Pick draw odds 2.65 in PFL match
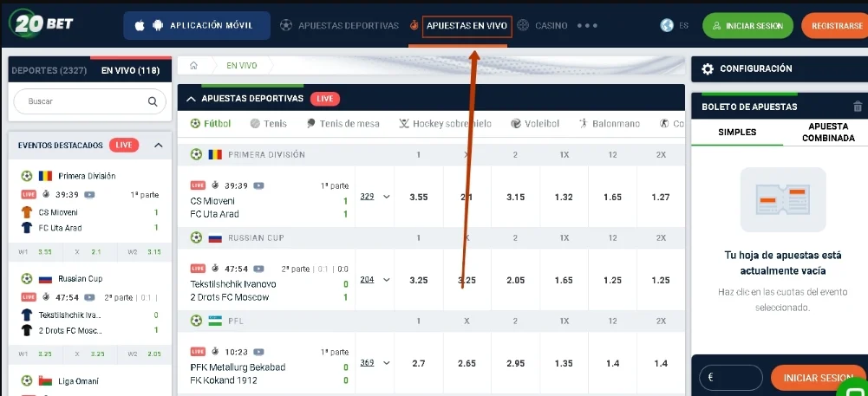This screenshot has height=396, width=868. [x=467, y=363]
